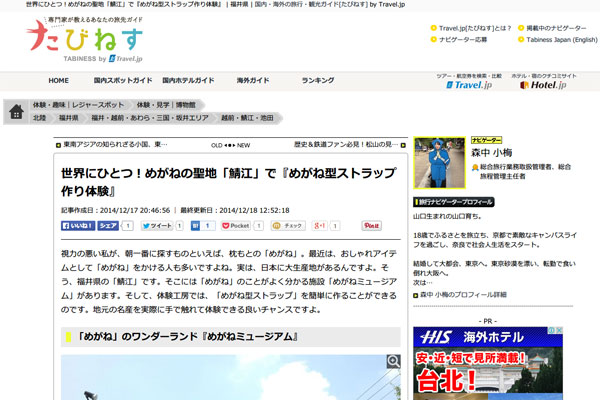Screen dimensions: 600x400
Task: Click navigator name 森中 小梅
Action: (491, 153)
